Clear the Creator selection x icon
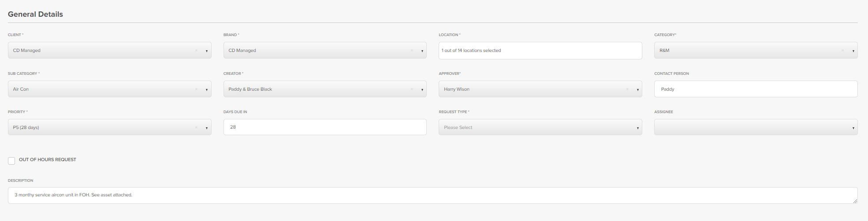Viewport: 868px width, 221px height. 412,89
